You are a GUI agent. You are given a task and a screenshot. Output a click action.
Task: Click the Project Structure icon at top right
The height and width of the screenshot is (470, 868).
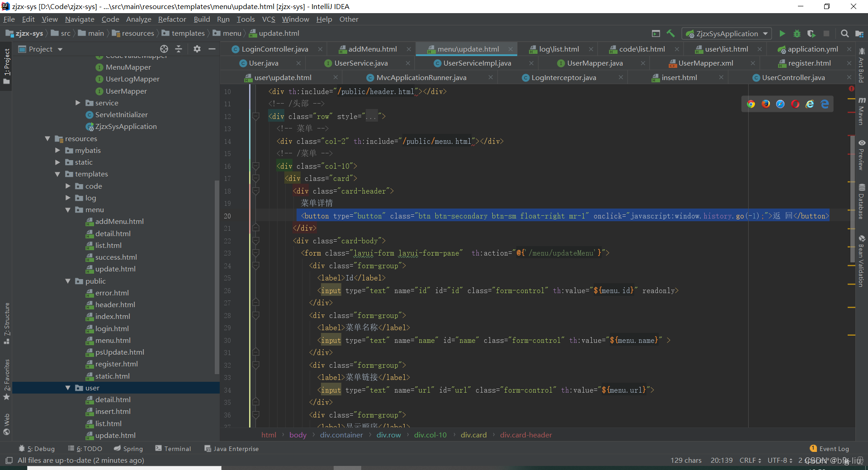coord(859,33)
